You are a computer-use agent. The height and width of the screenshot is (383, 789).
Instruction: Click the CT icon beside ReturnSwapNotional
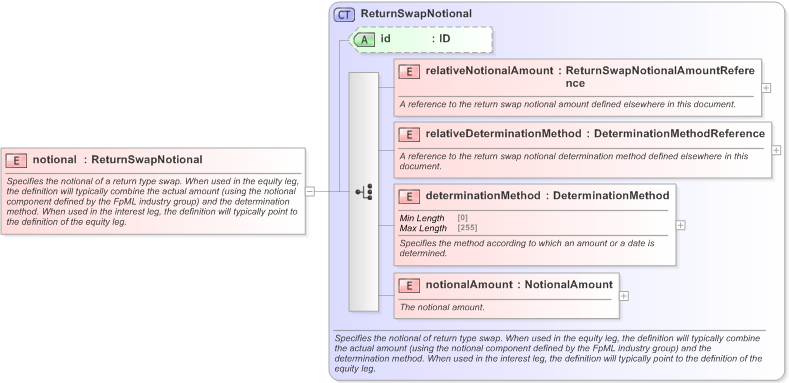pos(344,15)
